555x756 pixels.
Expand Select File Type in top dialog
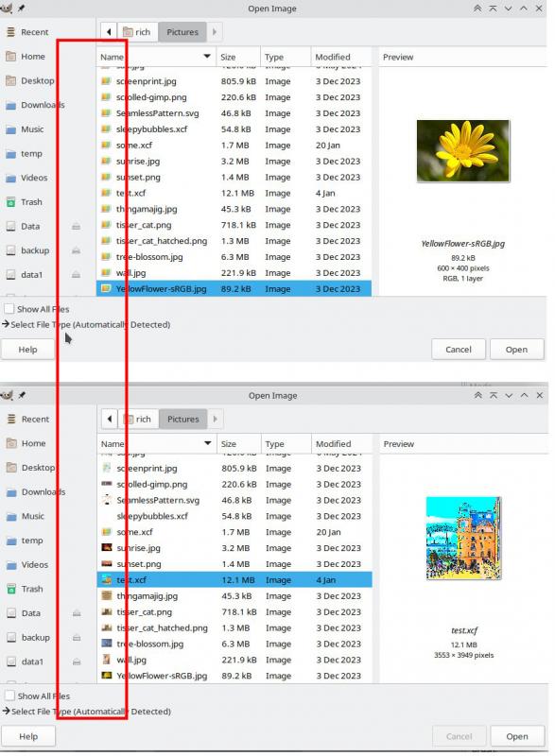[x=86, y=324]
